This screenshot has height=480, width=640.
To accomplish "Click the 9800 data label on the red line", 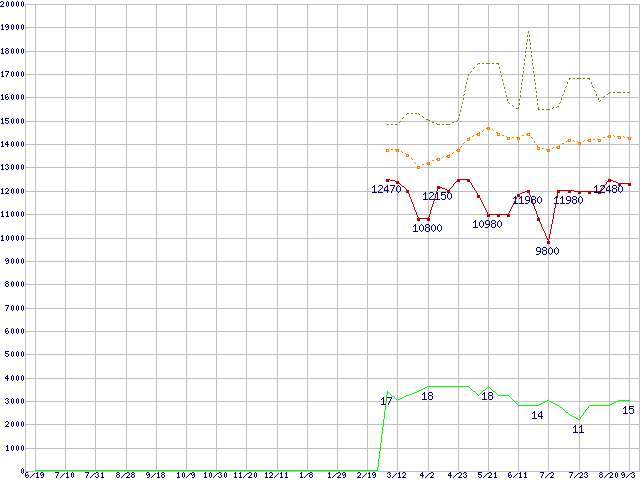I will tap(547, 251).
